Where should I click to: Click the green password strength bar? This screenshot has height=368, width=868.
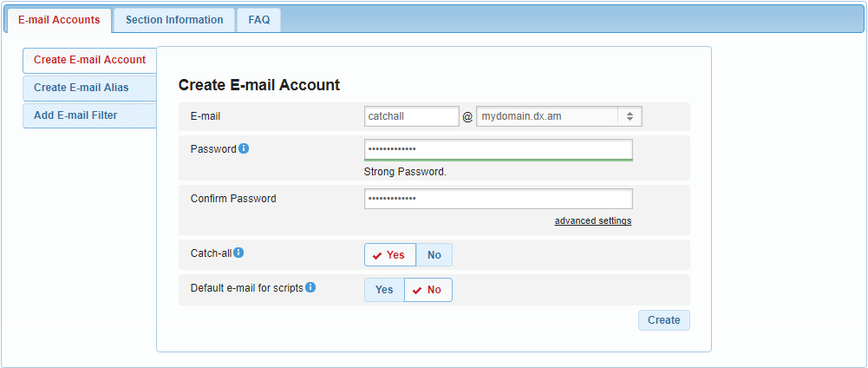[x=498, y=161]
